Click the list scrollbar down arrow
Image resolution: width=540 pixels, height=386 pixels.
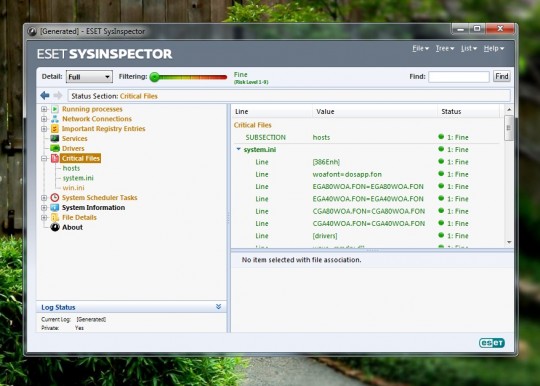tap(509, 242)
